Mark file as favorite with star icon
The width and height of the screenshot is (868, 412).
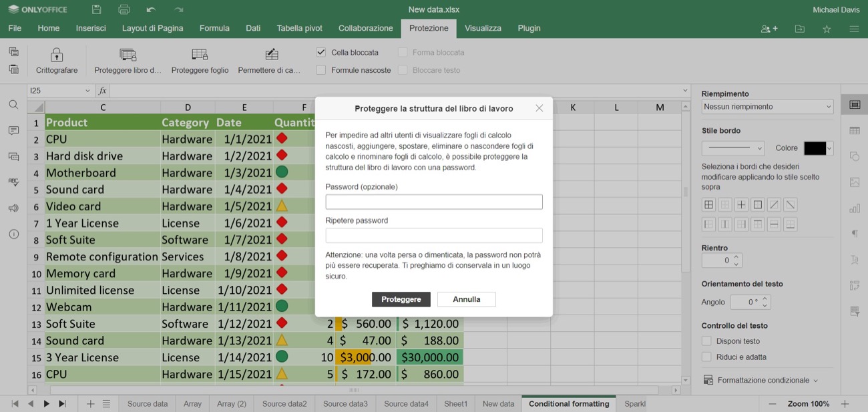tap(827, 29)
